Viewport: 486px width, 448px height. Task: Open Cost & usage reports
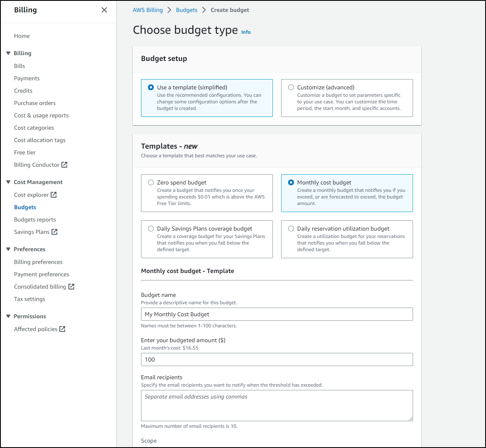click(41, 115)
